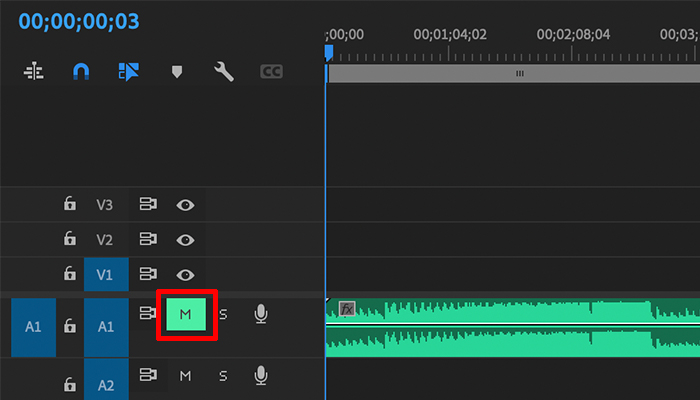Toggle sync lock for A2
700x400 pixels.
click(148, 375)
